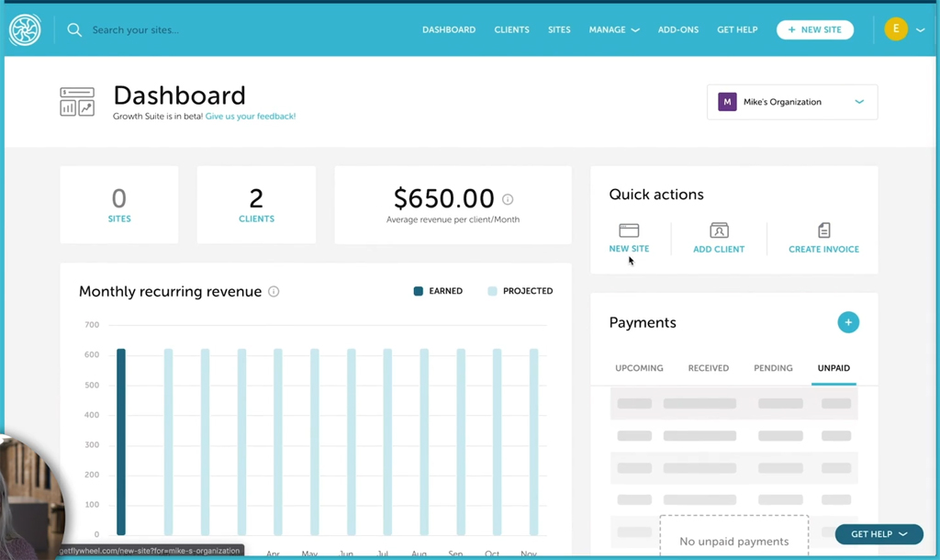
Task: Open the 2 Clients summary card
Action: click(257, 205)
